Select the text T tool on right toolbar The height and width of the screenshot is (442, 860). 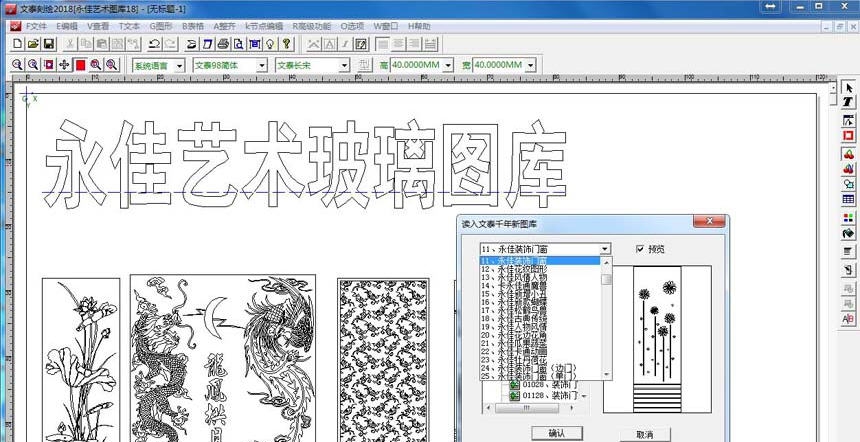coord(848,102)
